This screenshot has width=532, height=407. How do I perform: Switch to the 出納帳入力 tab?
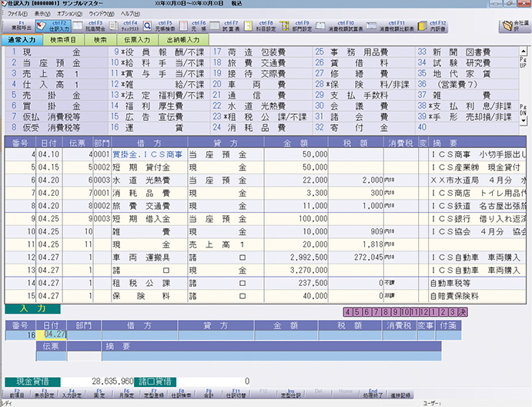pos(182,39)
